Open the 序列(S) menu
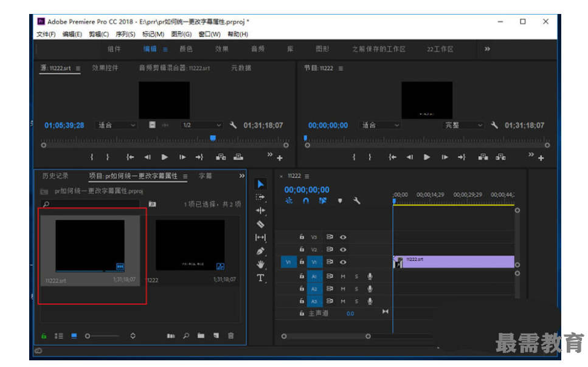 point(125,34)
